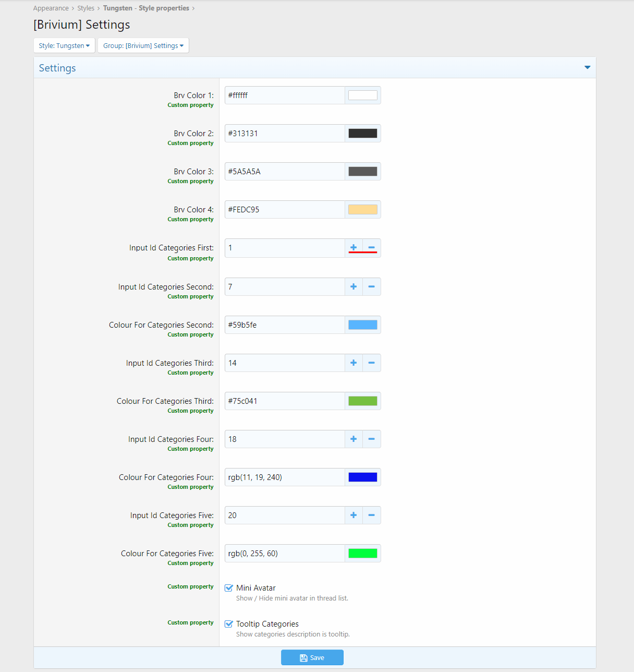Open Colour For Categories Third swatch
Image resolution: width=634 pixels, height=672 pixels.
pyautogui.click(x=363, y=401)
